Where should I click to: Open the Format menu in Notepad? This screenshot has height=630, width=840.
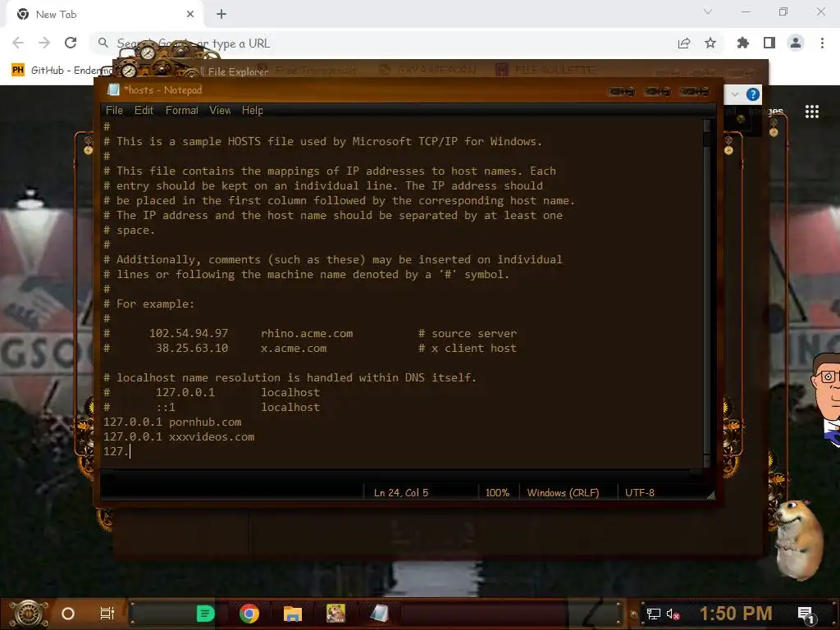tap(181, 111)
